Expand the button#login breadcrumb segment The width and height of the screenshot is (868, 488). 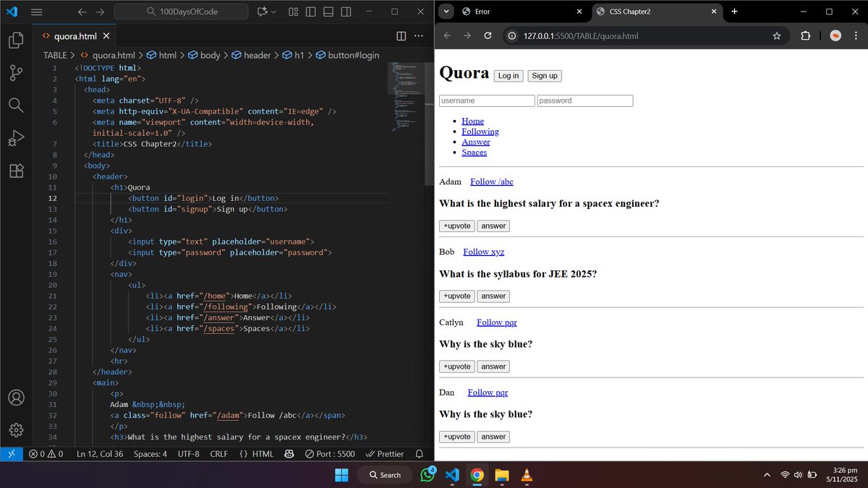click(x=346, y=55)
